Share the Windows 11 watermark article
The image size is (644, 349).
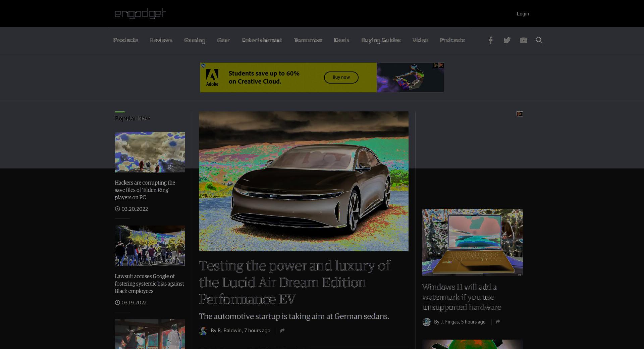[498, 322]
